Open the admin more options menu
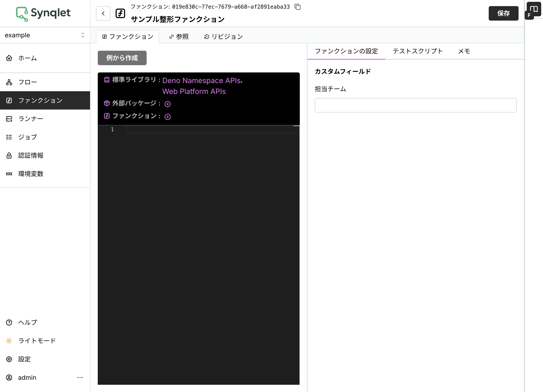This screenshot has height=392, width=543. [80, 378]
